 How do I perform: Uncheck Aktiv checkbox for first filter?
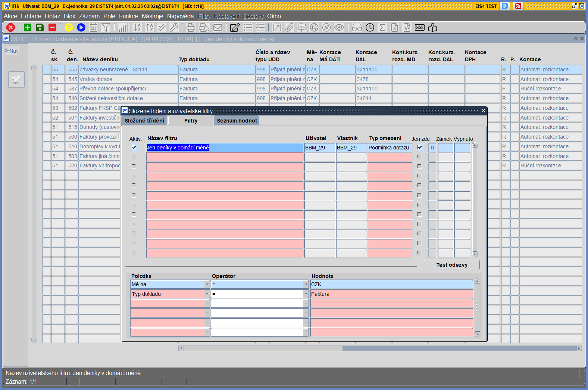(134, 147)
